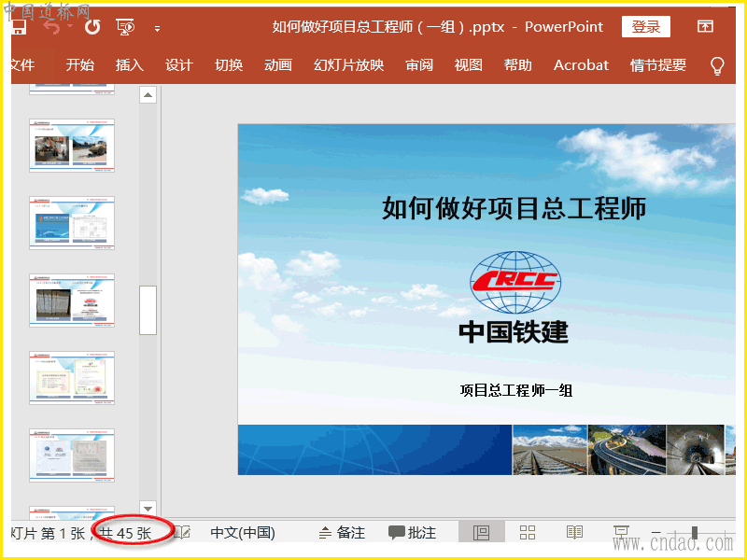Click the zoom slider handle
Image resolution: width=747 pixels, height=560 pixels.
695,532
